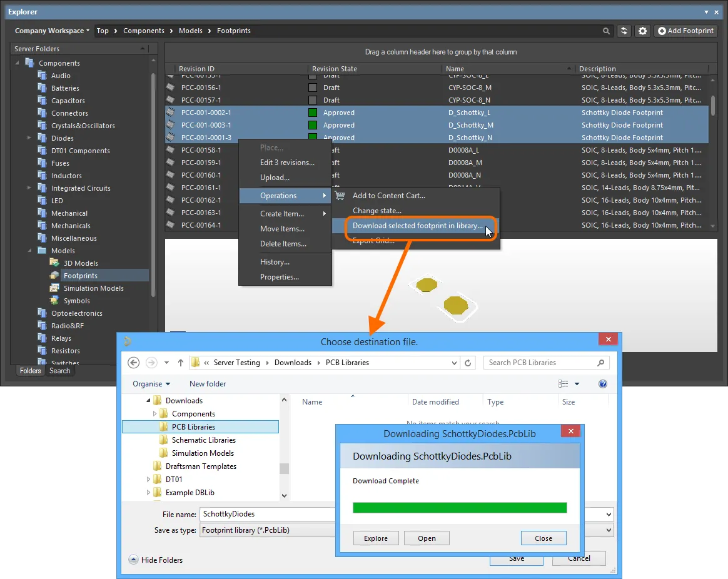Click the refresh icon beside file dialog path
The image size is (728, 579).
(468, 363)
